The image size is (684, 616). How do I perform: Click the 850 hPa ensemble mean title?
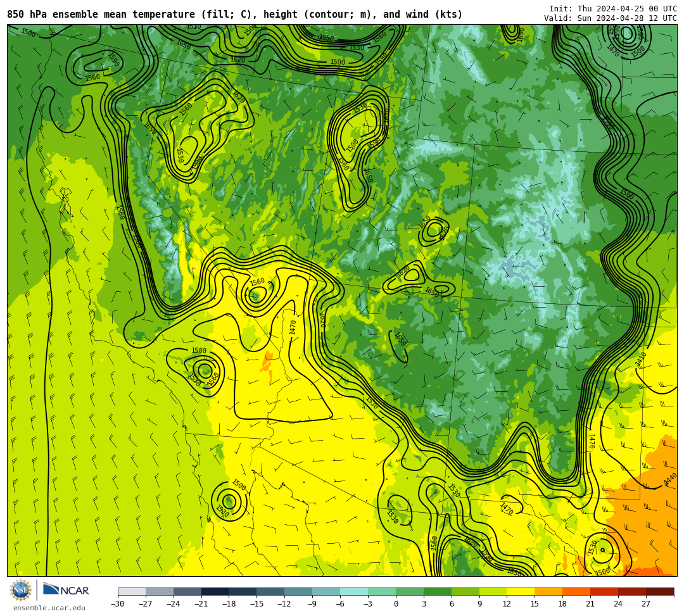pos(235,15)
